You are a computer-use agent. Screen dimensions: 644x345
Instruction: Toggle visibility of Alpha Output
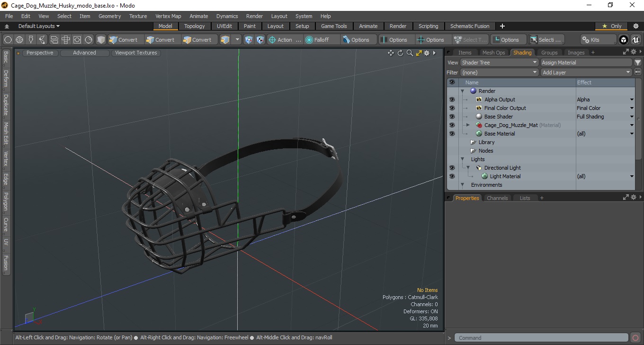click(x=452, y=100)
